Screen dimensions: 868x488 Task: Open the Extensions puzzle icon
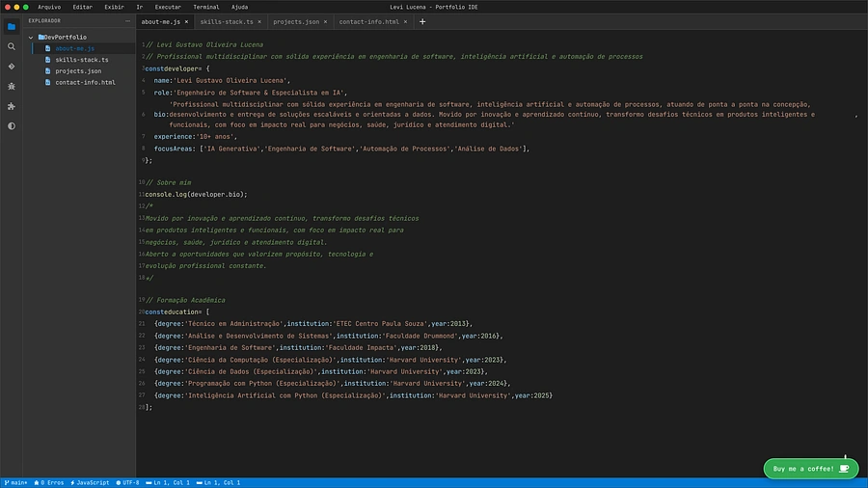pyautogui.click(x=12, y=106)
